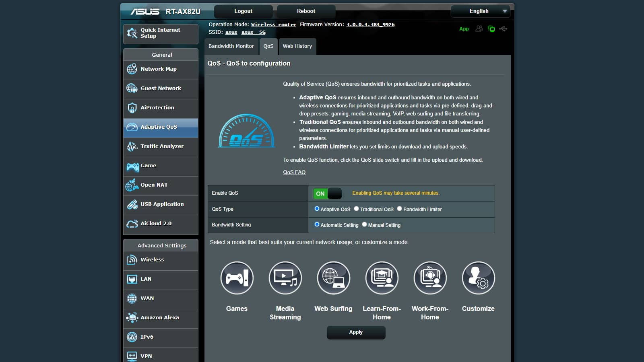
Task: Open the QoS FAQ link
Action: (x=294, y=172)
